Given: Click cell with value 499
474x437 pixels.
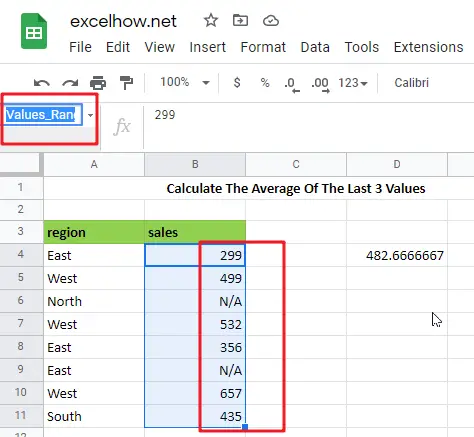Looking at the screenshot, I should (x=195, y=278).
